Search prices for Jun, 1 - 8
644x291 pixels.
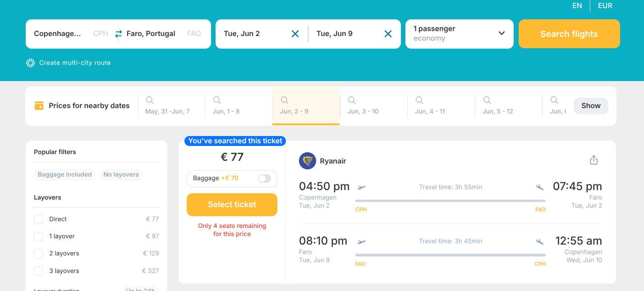click(x=226, y=106)
